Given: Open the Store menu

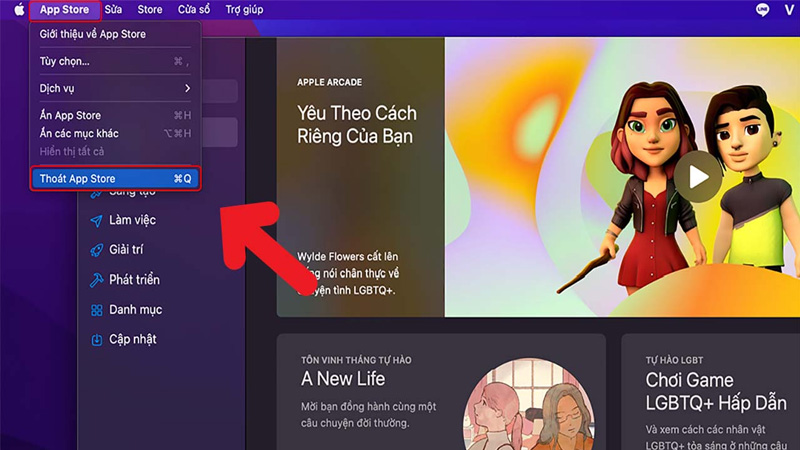Looking at the screenshot, I should tap(149, 10).
